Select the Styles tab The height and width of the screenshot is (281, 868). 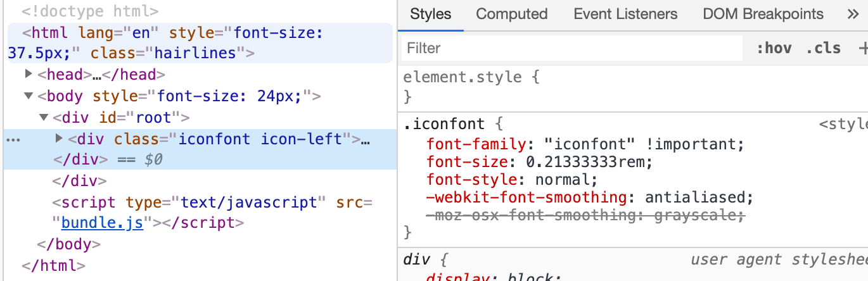coord(430,14)
